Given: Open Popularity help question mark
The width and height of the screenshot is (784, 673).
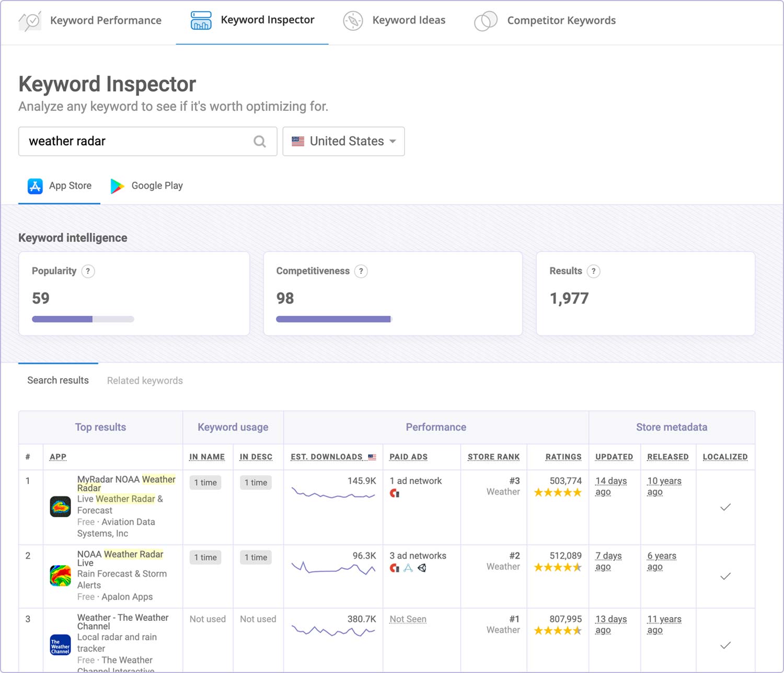Looking at the screenshot, I should click(88, 271).
